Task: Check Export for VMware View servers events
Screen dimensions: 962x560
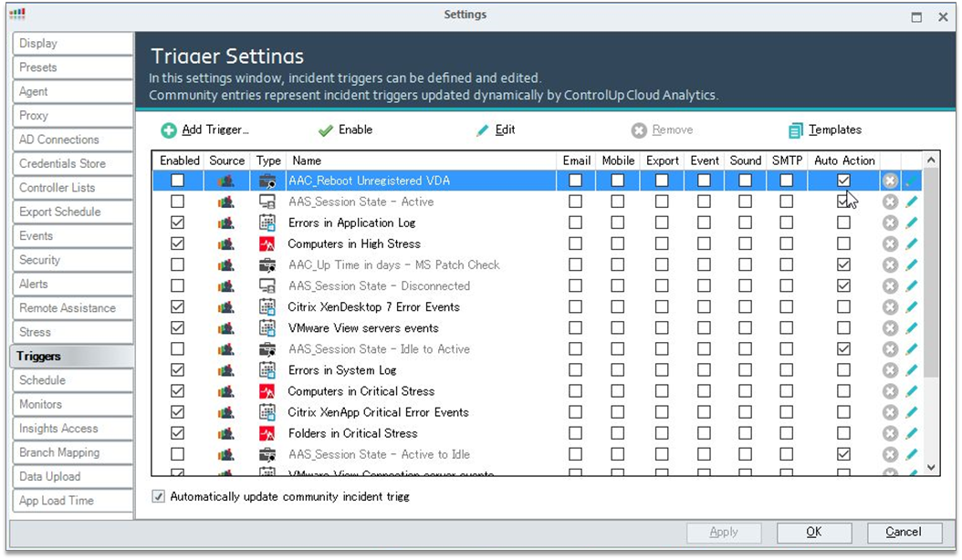Action: (662, 328)
